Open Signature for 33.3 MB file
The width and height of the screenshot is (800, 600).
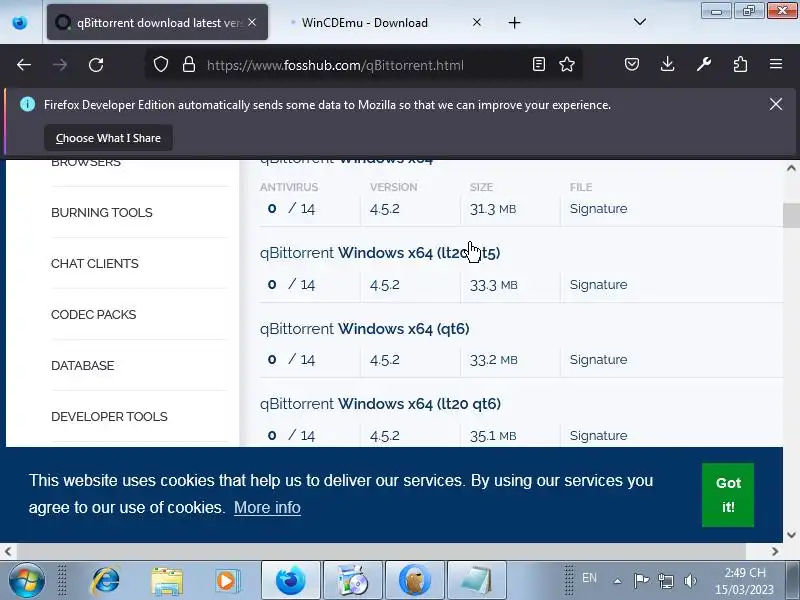point(598,285)
